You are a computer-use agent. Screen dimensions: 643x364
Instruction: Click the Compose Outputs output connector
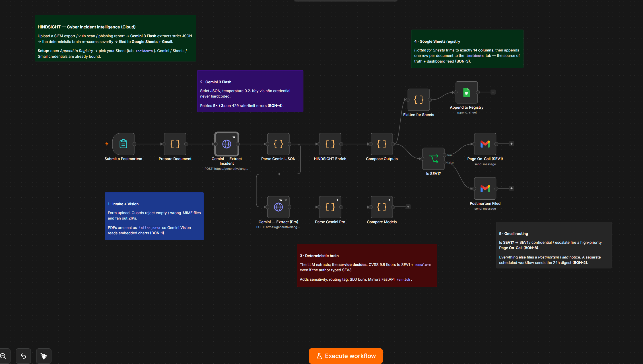(393, 144)
